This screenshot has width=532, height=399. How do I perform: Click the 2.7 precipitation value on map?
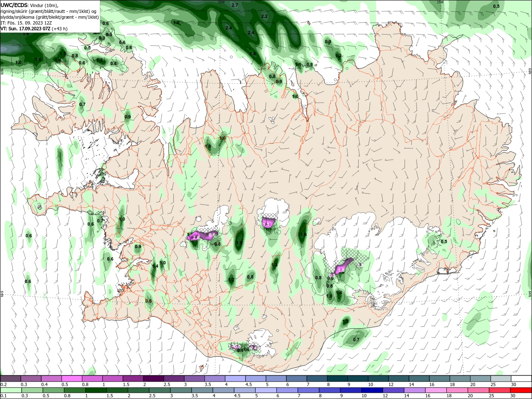[235, 5]
